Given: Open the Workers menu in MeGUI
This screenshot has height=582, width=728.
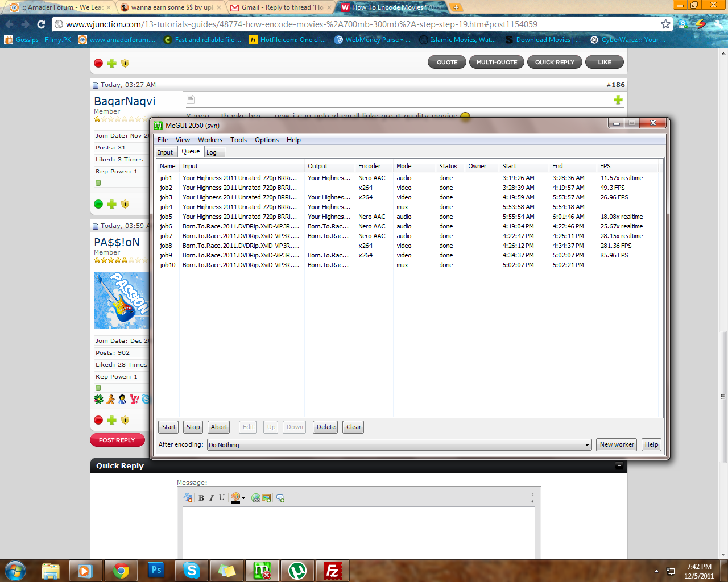Looking at the screenshot, I should (210, 140).
